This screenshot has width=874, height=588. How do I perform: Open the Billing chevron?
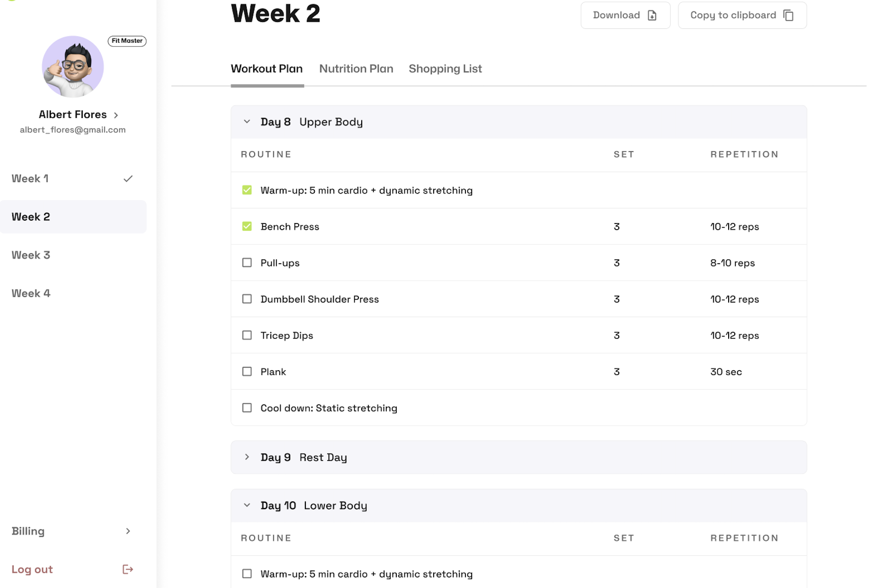[x=128, y=531]
